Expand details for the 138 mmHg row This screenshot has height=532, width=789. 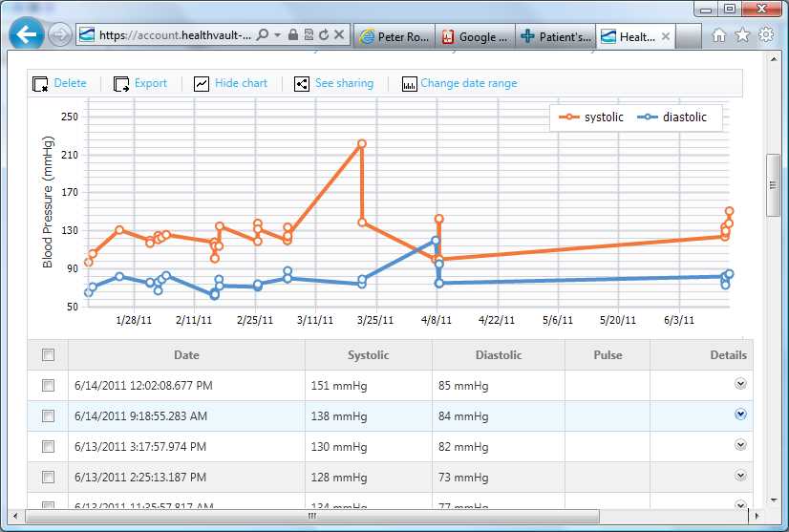tap(740, 415)
